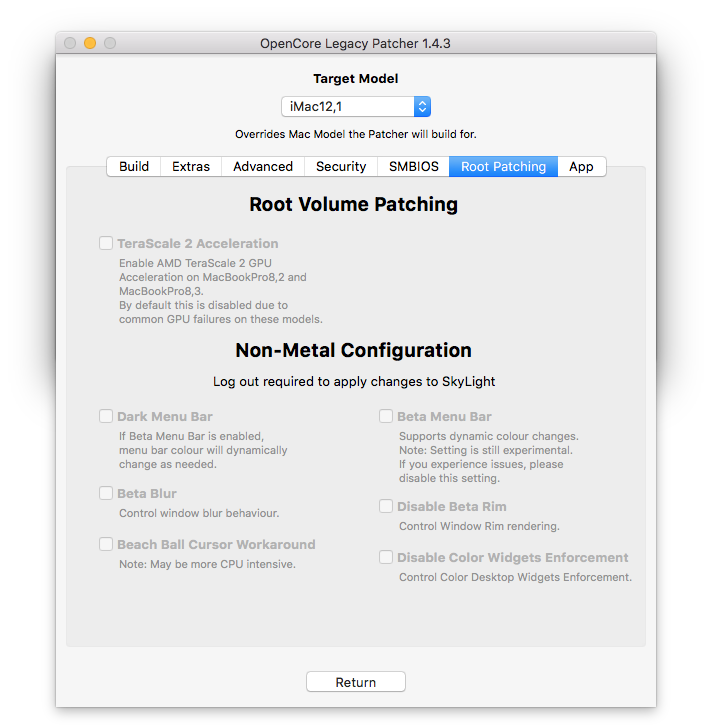Viewport: 712px width, 728px height.
Task: Open the Security tab
Action: (341, 167)
